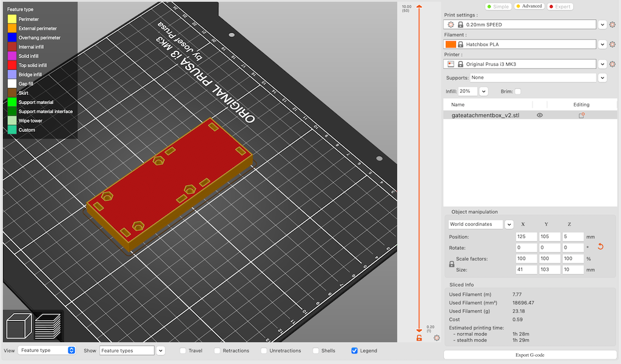Image resolution: width=621 pixels, height=364 pixels.
Task: Select the gateatachmentbox_v2.stl object row
Action: (530, 116)
